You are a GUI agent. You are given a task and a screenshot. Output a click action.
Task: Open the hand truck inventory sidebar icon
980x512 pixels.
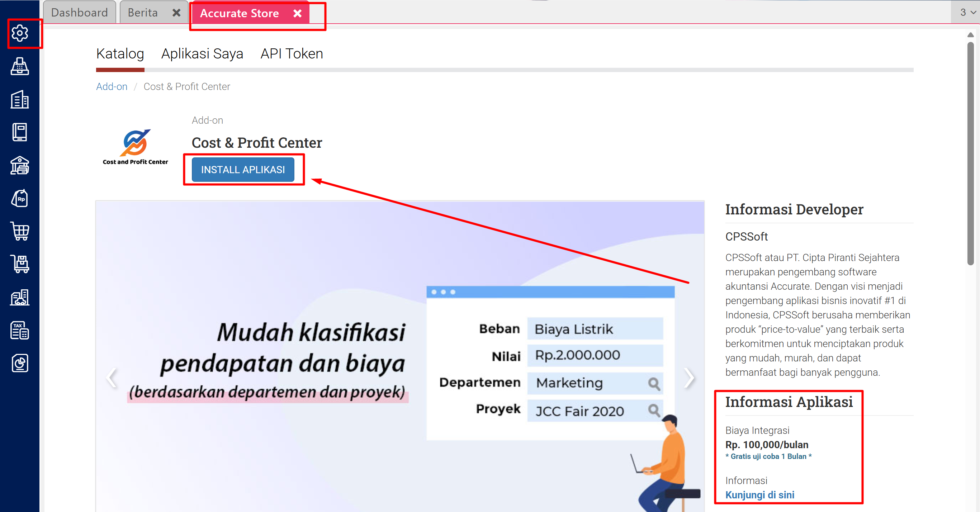20,264
